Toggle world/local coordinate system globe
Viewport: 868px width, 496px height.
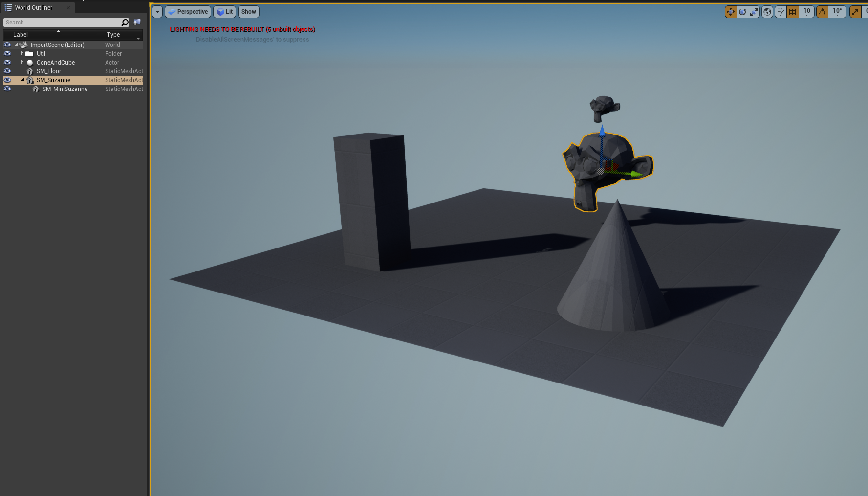point(767,12)
